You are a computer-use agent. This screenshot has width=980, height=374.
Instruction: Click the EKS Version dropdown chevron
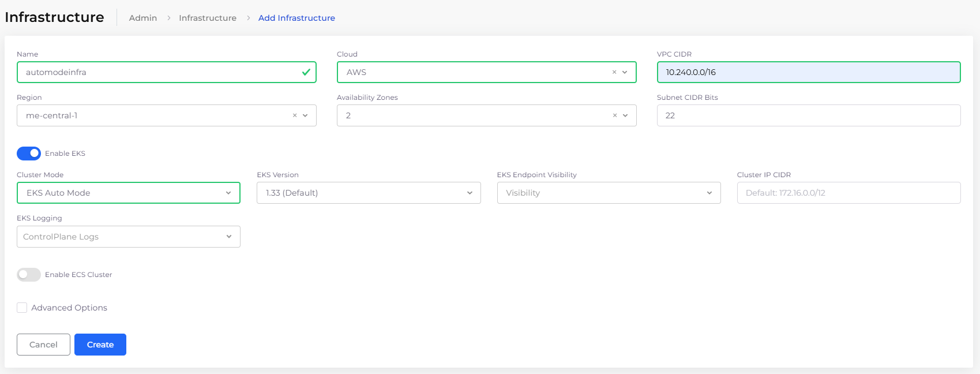pyautogui.click(x=470, y=193)
